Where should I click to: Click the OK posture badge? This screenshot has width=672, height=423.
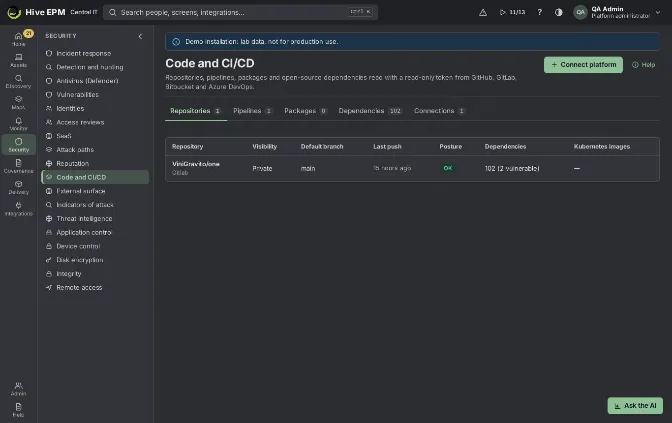[448, 168]
